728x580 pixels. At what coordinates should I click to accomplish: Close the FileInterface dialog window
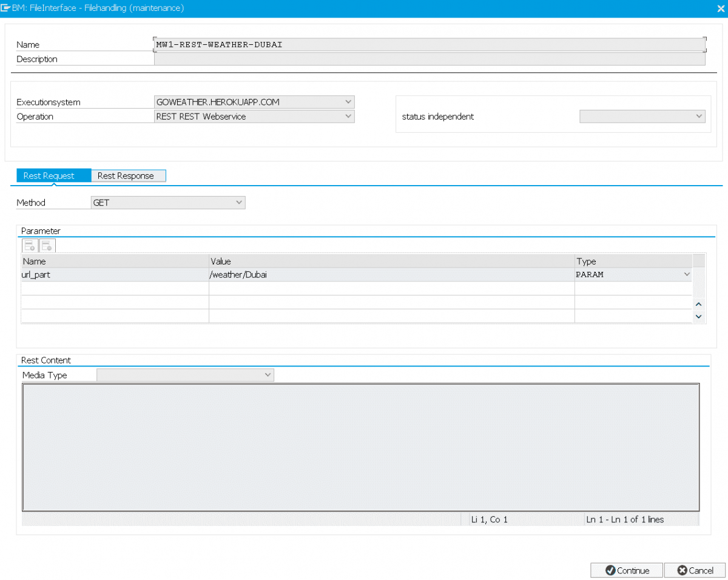[x=720, y=8]
